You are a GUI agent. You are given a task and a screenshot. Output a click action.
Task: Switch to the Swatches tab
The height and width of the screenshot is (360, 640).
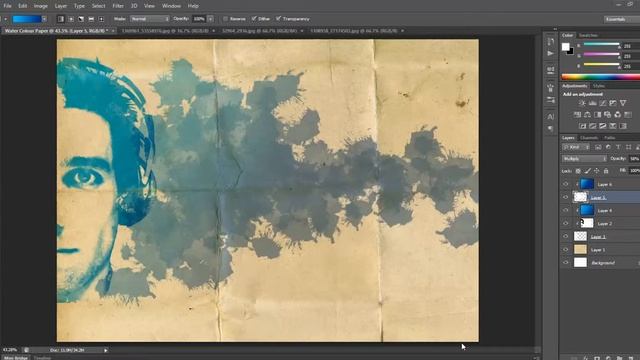pos(588,36)
